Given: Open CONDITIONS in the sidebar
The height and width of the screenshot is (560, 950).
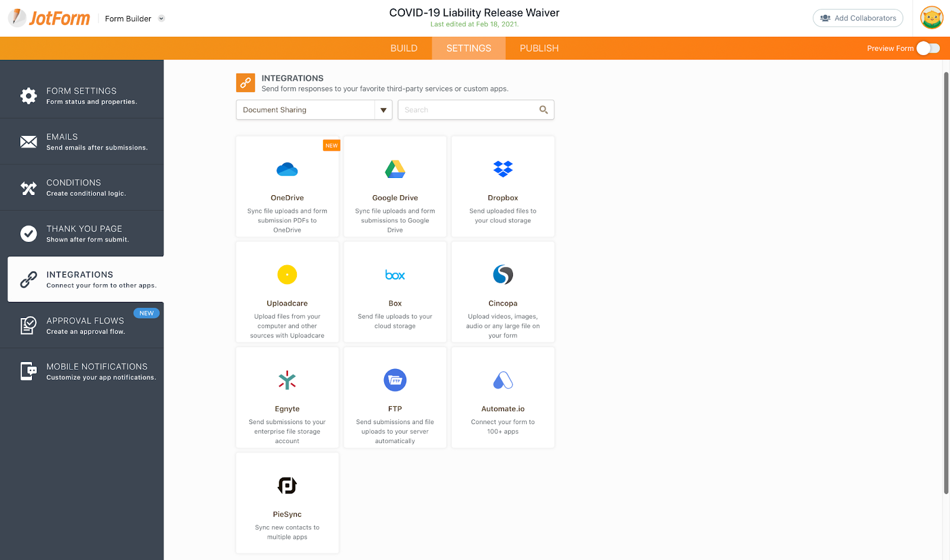Looking at the screenshot, I should [x=82, y=187].
